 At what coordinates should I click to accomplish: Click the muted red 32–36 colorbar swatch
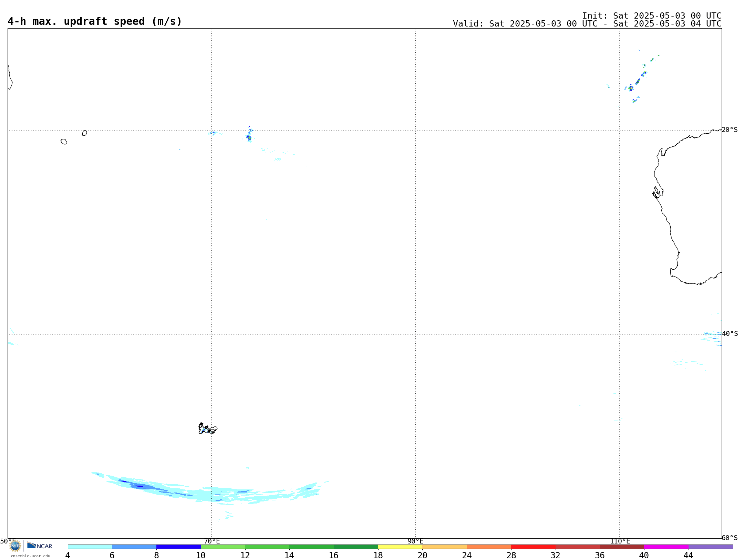click(x=578, y=547)
